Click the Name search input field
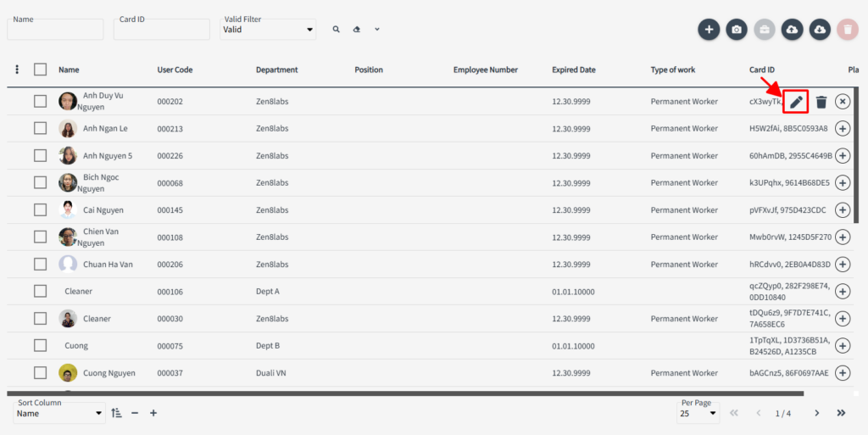 55,31
